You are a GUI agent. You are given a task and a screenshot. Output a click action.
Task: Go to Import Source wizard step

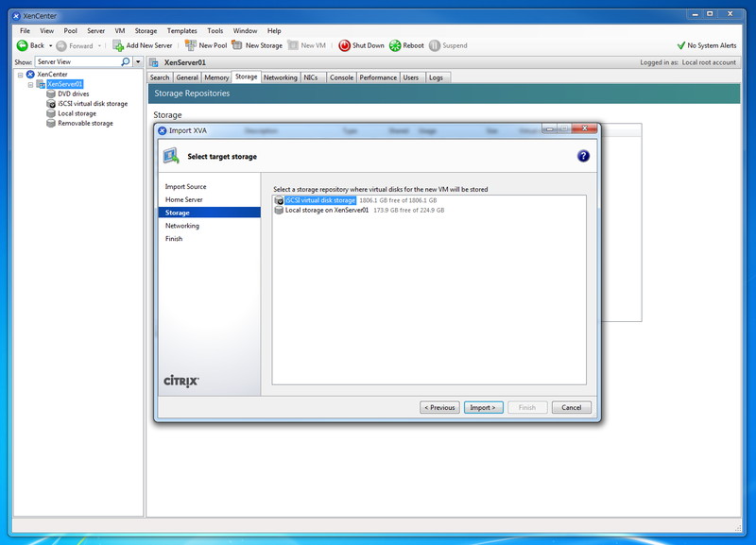[185, 186]
